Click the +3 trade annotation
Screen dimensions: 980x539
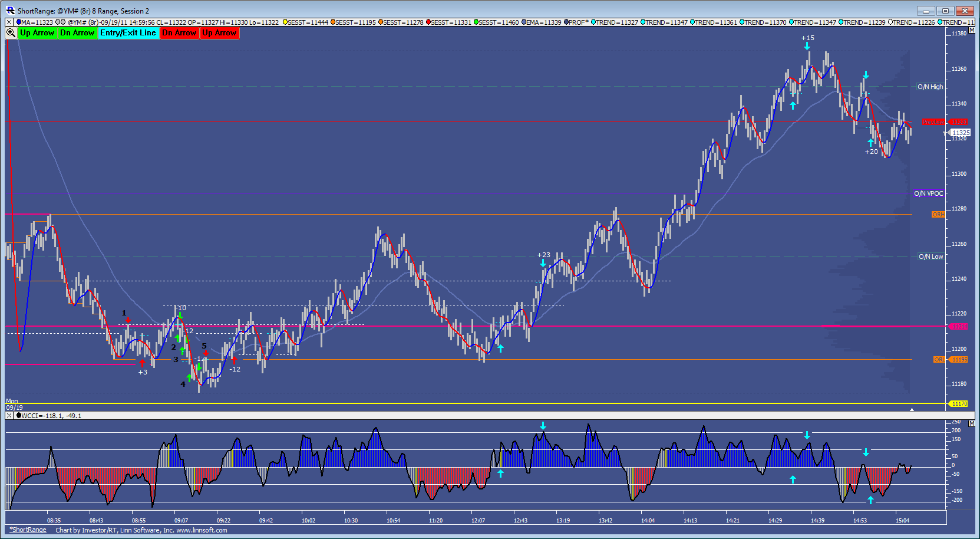coord(143,372)
